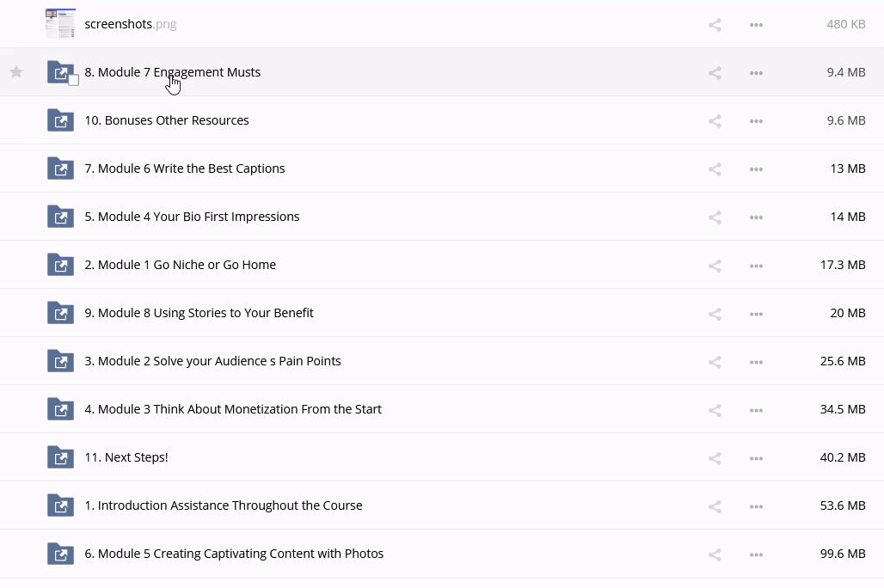884x588 pixels.
Task: Open more options for Module 7 Engagement Musts
Action: pyautogui.click(x=756, y=73)
